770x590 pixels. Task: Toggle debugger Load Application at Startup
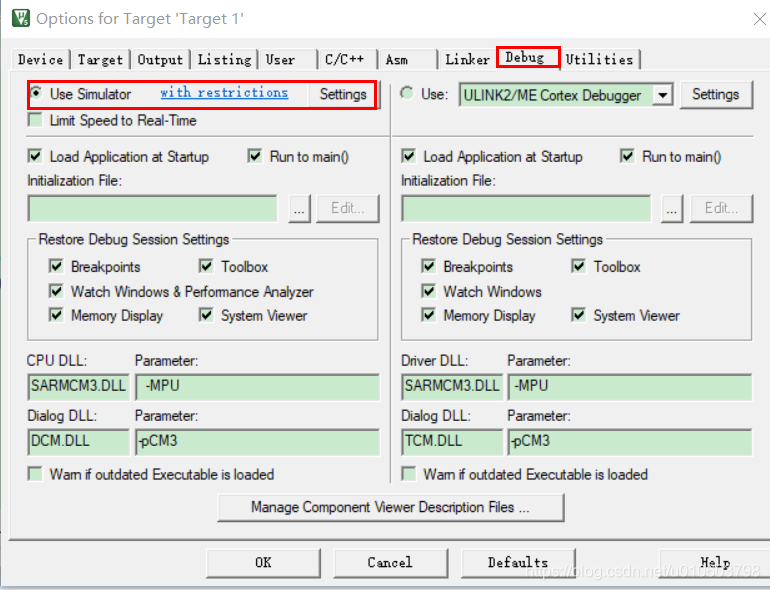coord(409,157)
